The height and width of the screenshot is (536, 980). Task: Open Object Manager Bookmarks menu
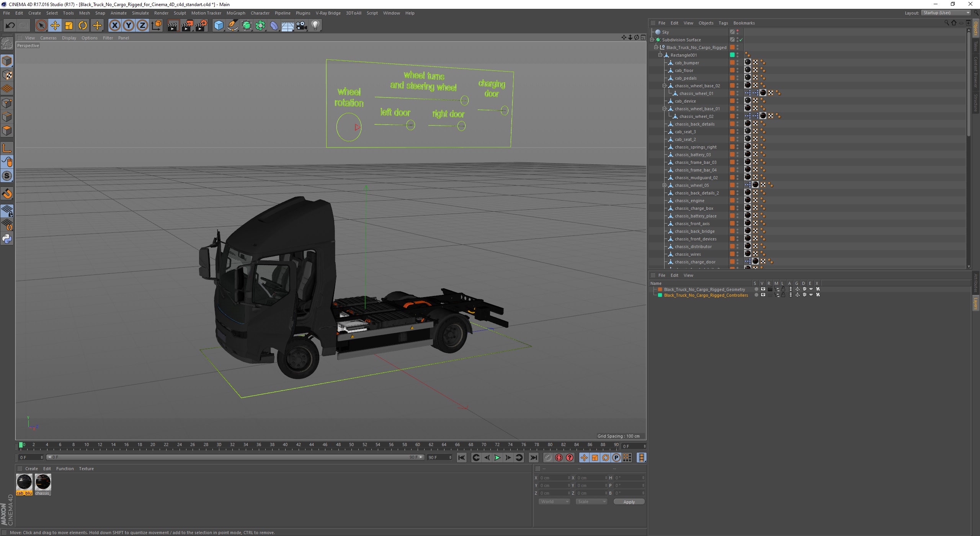744,23
